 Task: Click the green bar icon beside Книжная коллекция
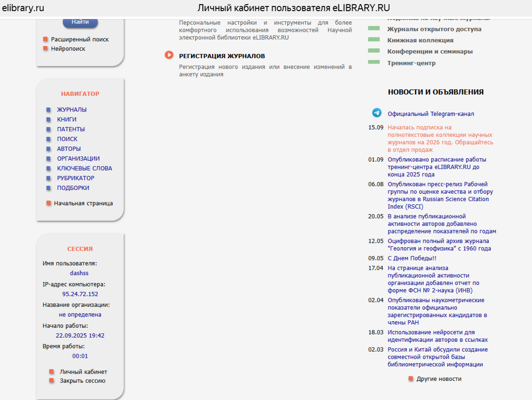click(374, 40)
